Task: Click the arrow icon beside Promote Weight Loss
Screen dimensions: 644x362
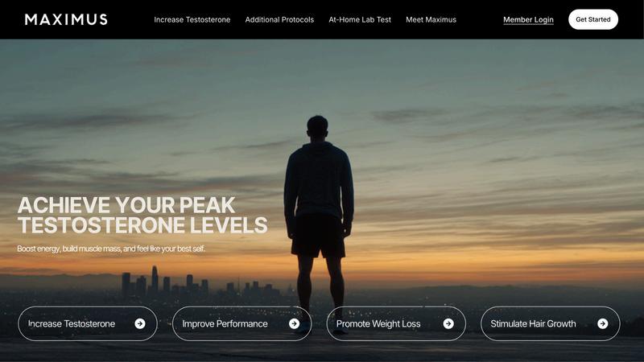Action: 448,324
